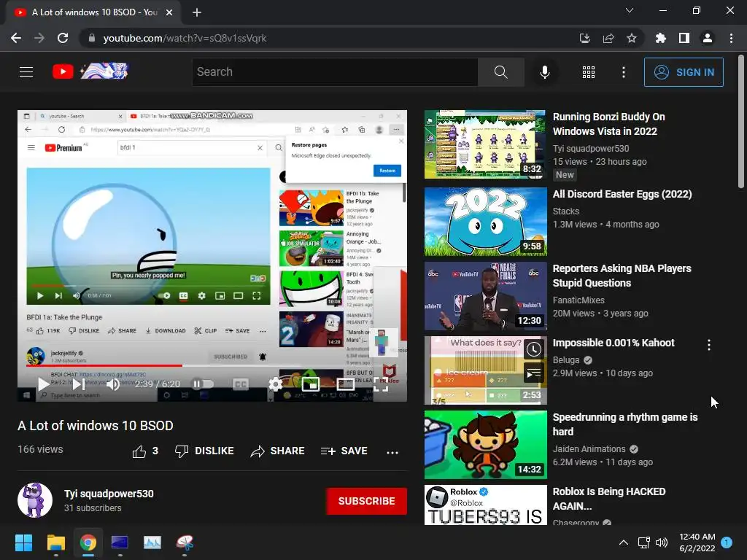Play the paused video
The height and width of the screenshot is (560, 747).
pos(43,384)
